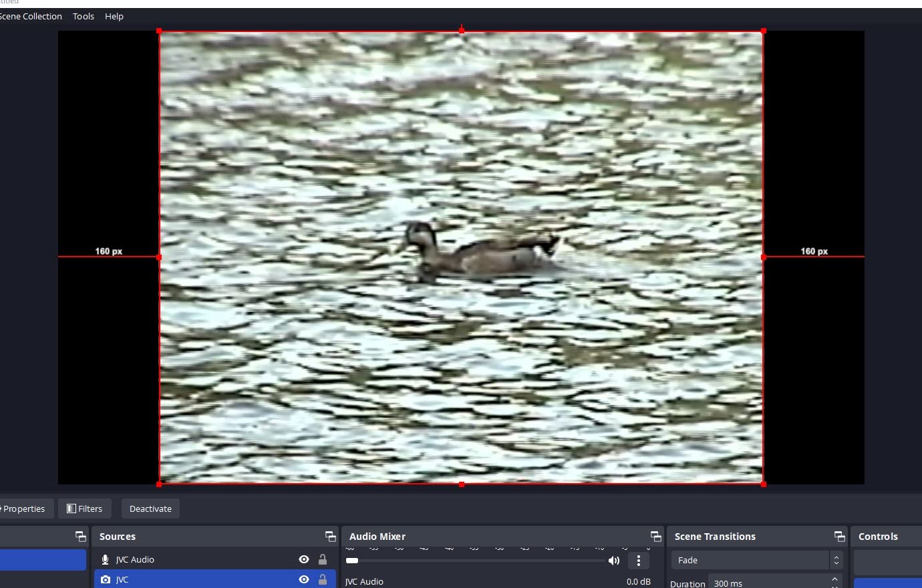Screen dimensions: 922x588
Task: Click the camera icon of JVC source
Action: click(105, 580)
